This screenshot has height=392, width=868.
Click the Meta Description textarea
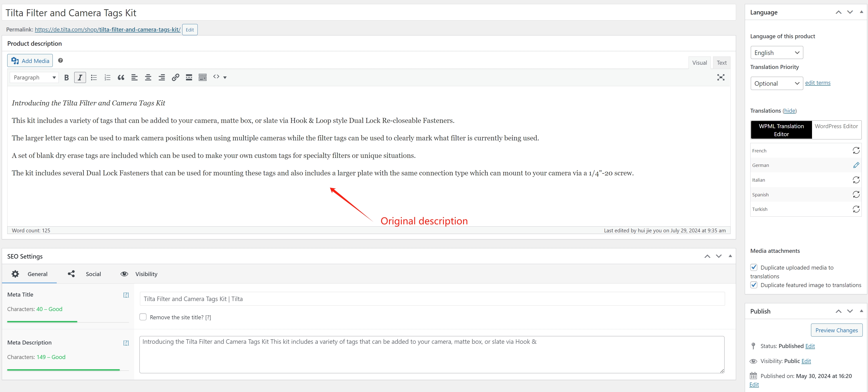(432, 354)
